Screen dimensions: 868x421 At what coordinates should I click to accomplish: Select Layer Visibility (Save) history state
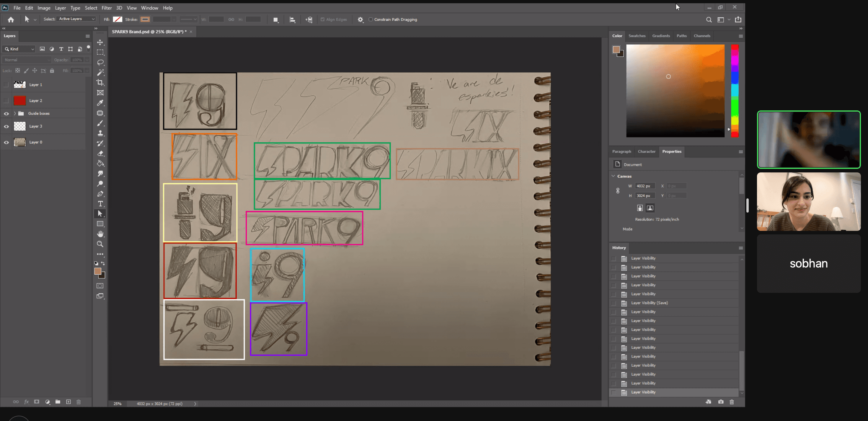pyautogui.click(x=649, y=303)
